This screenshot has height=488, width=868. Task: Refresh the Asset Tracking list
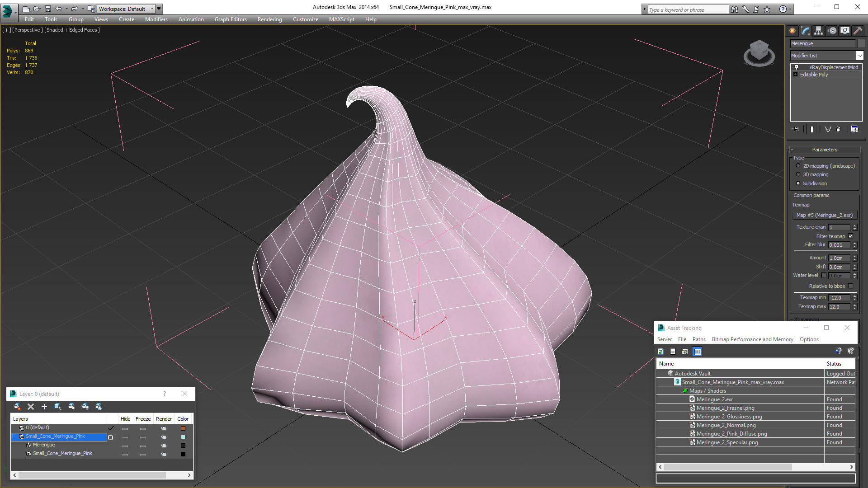[660, 352]
